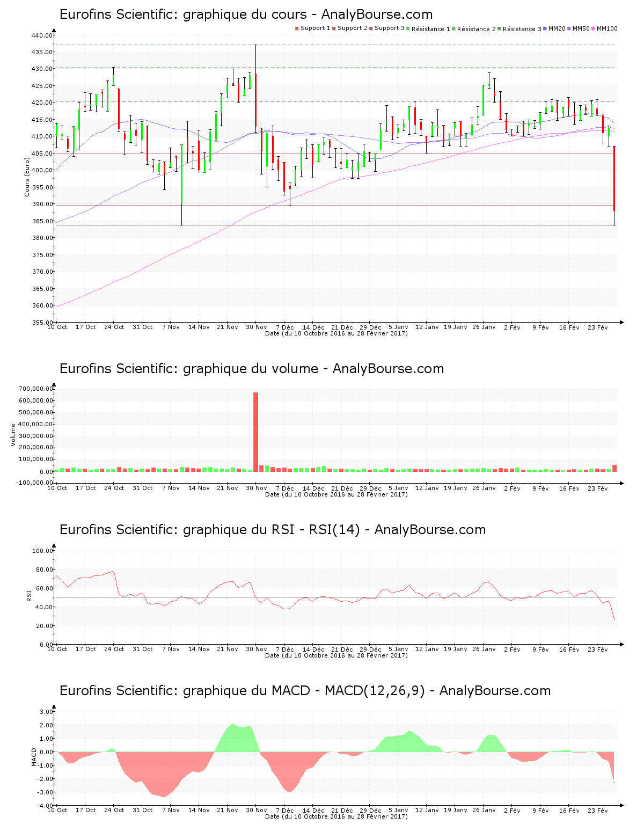
Task: Click the '7 Déc' date under RSI chart
Action: [285, 649]
